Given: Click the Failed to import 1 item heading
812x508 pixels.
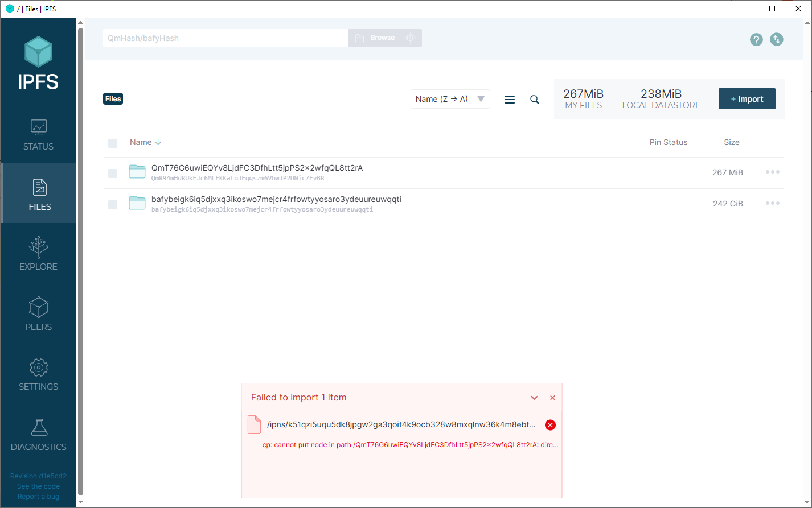Looking at the screenshot, I should pyautogui.click(x=298, y=398).
